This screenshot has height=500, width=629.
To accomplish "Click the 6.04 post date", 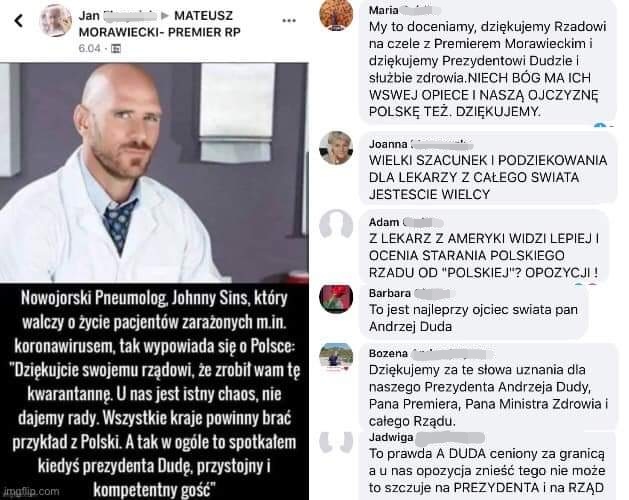I will 89,49.
